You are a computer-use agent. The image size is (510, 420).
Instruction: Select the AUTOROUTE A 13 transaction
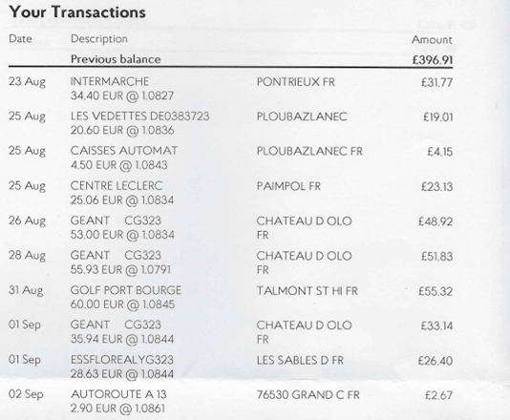(118, 394)
